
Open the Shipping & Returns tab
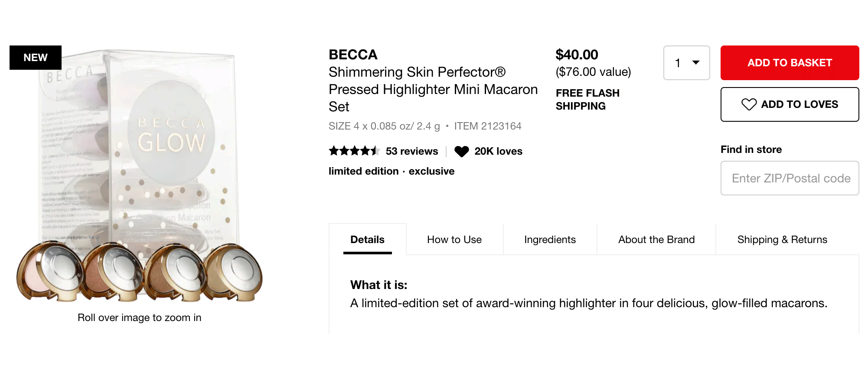(782, 240)
